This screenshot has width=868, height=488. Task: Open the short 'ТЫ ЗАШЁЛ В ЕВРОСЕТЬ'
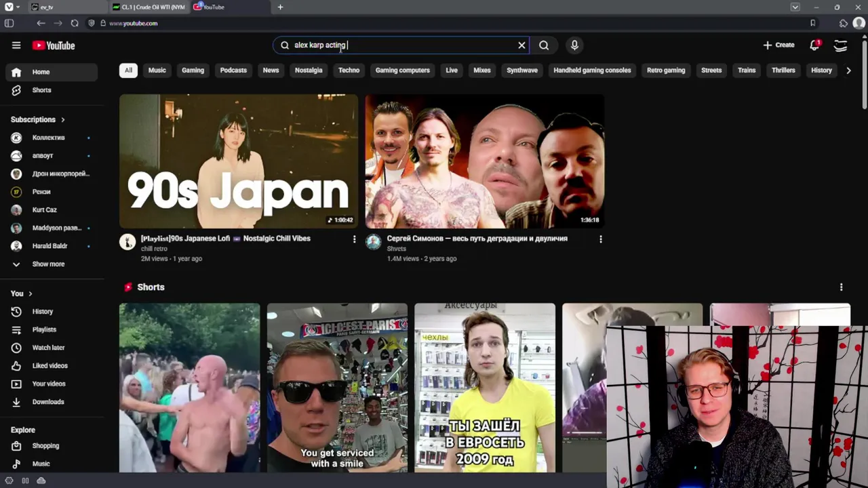(x=485, y=388)
